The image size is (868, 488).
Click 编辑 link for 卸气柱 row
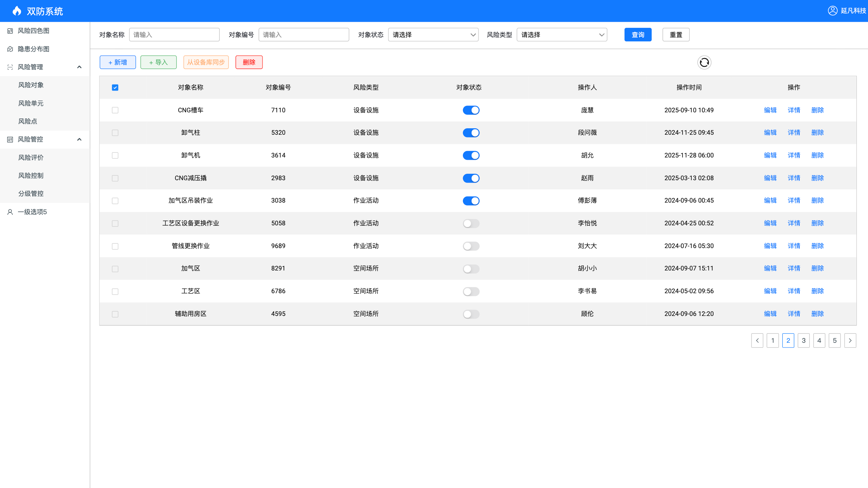pyautogui.click(x=770, y=133)
